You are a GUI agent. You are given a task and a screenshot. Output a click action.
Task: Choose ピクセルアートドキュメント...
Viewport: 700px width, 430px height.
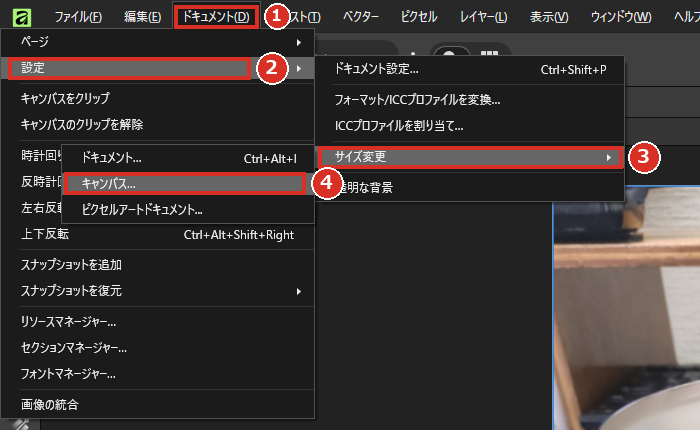pyautogui.click(x=188, y=209)
